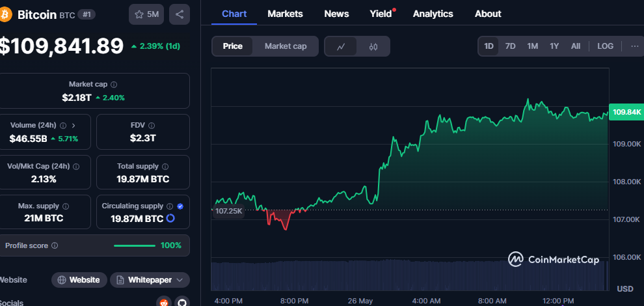
Task: Select the Price toggle
Action: (232, 46)
